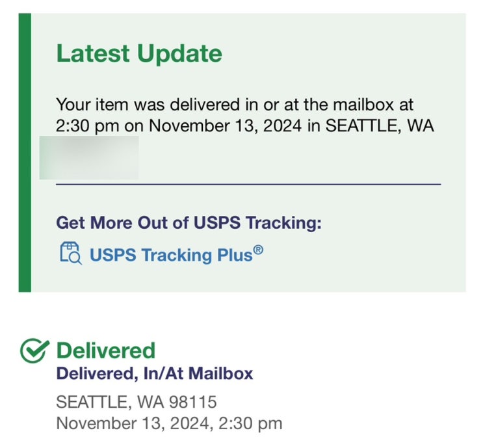Click the USPS Tracking Plus package icon
Screen dimensions: 483x448
click(70, 254)
